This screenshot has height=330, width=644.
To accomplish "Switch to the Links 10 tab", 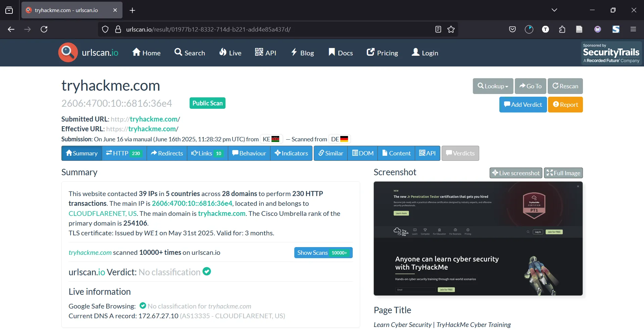I will pyautogui.click(x=207, y=153).
